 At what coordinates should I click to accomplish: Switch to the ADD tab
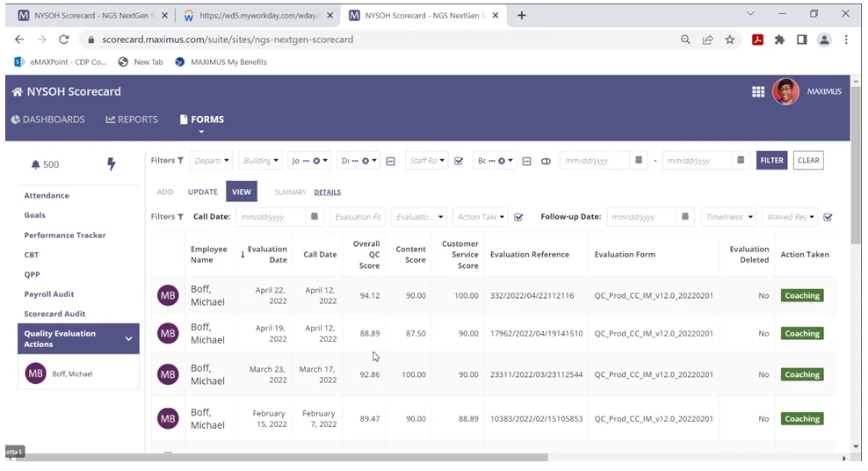point(165,192)
